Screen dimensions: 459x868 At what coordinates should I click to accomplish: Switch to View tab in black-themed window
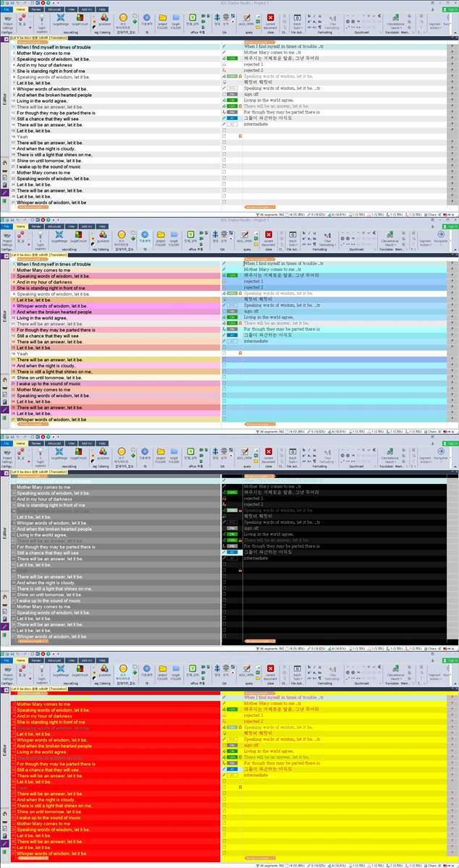(x=72, y=443)
